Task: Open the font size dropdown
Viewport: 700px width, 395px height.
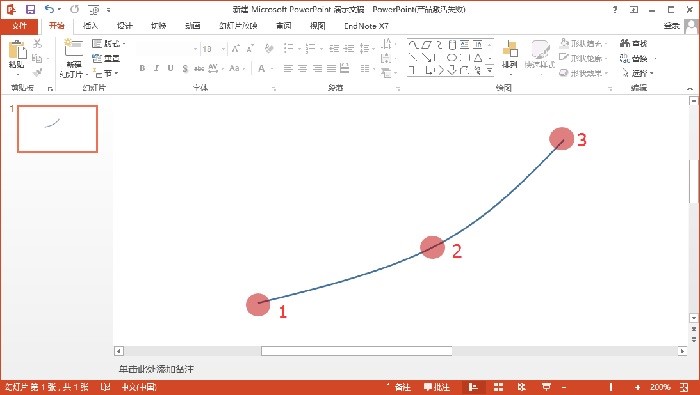Action: [223, 49]
